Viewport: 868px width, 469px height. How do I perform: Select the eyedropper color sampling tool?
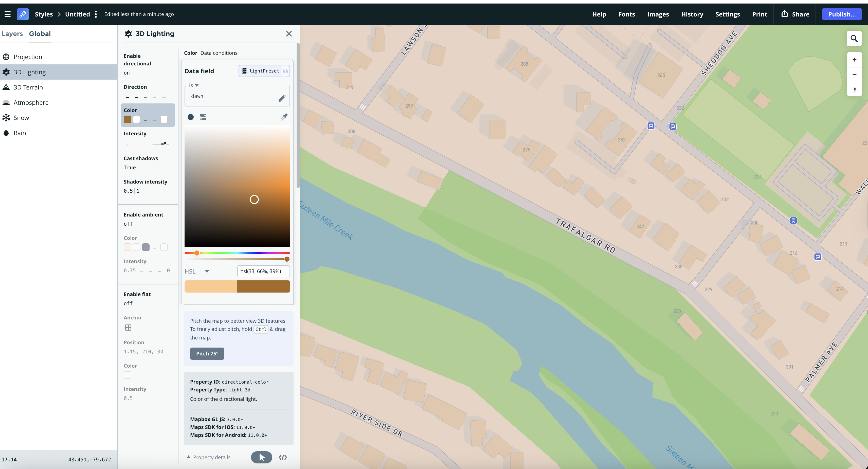(x=284, y=117)
